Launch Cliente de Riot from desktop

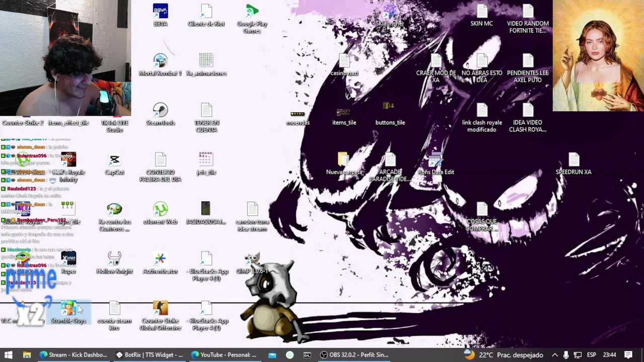(x=206, y=15)
